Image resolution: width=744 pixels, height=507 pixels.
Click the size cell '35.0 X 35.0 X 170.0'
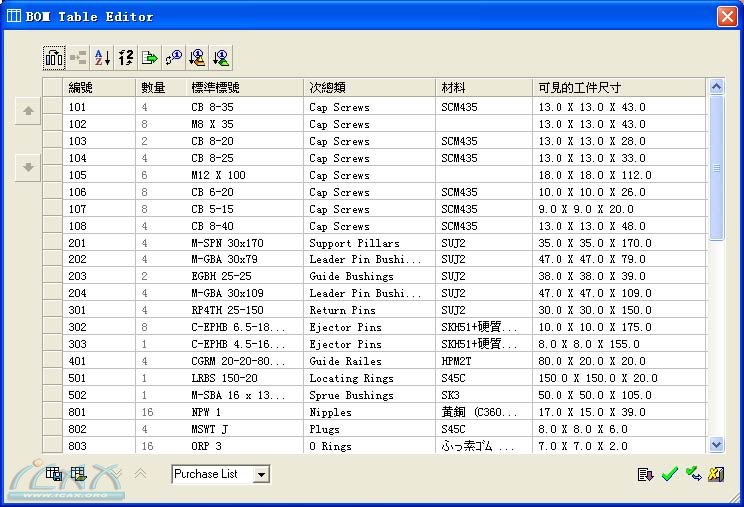619,243
